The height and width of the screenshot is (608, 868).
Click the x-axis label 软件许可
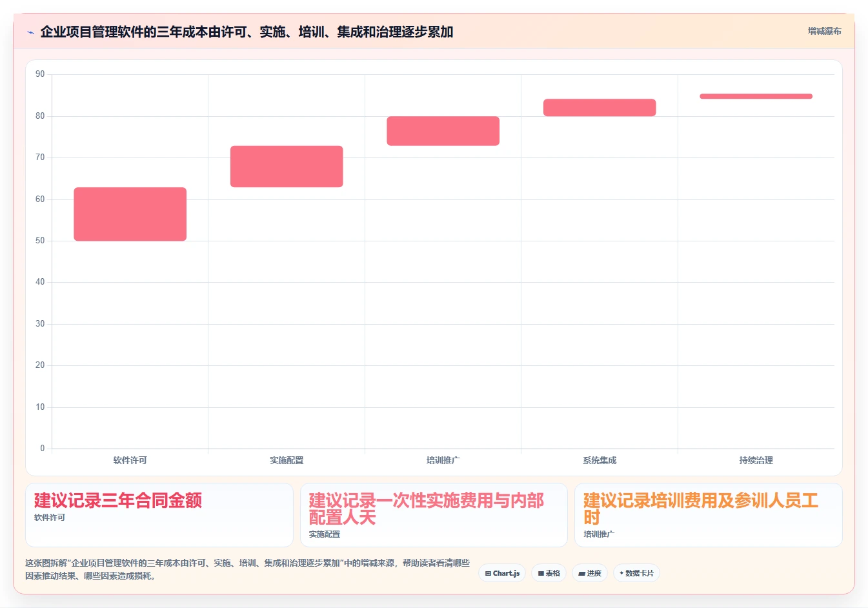[130, 460]
